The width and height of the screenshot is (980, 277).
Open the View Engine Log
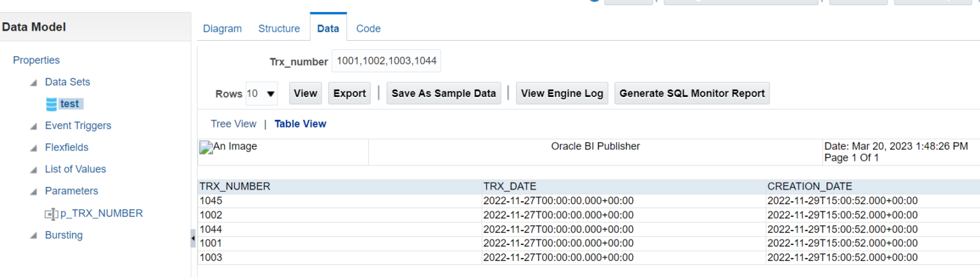tap(561, 93)
